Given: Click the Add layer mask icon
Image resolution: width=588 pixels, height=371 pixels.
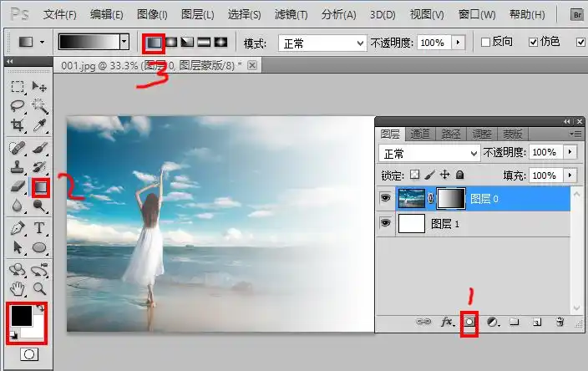Looking at the screenshot, I should (469, 322).
